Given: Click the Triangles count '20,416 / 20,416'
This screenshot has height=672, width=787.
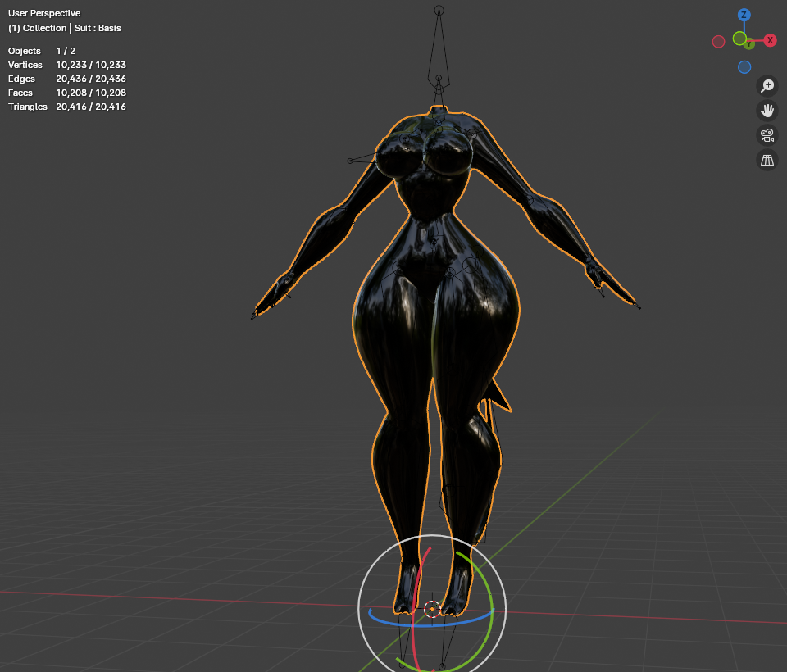Looking at the screenshot, I should (91, 107).
